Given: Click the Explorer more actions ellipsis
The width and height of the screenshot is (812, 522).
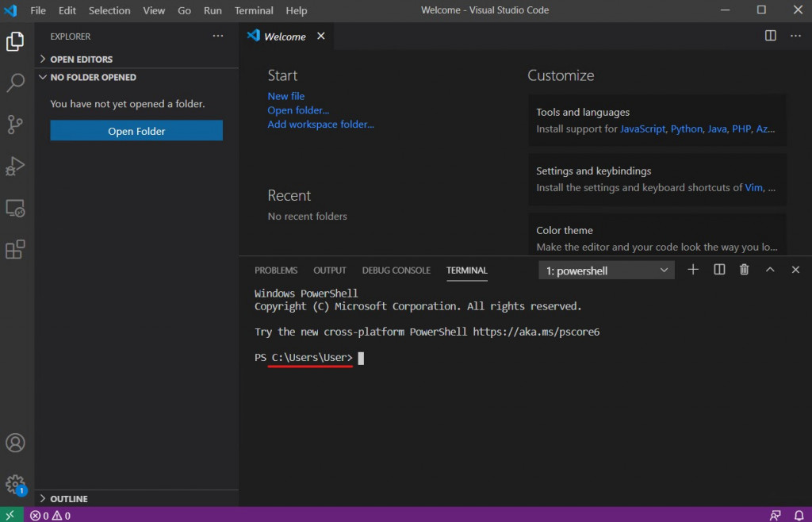Looking at the screenshot, I should [x=218, y=36].
